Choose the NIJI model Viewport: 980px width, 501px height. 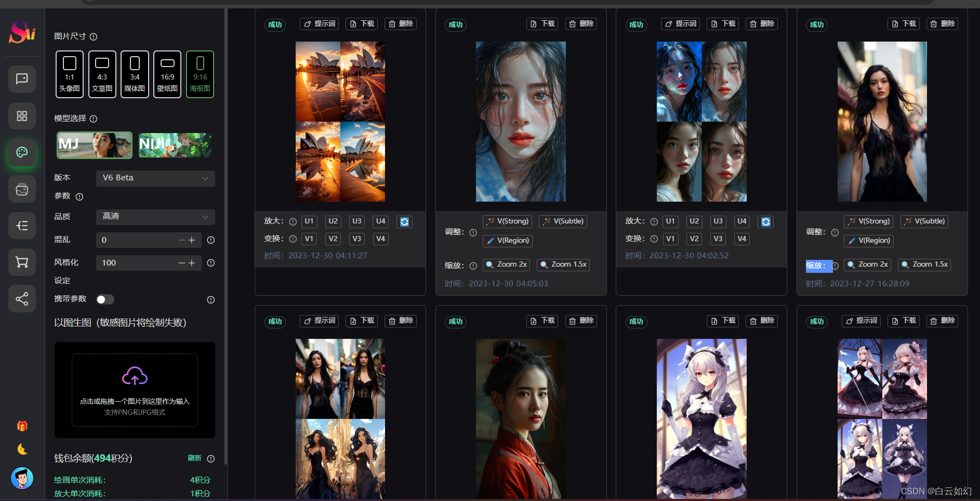175,145
